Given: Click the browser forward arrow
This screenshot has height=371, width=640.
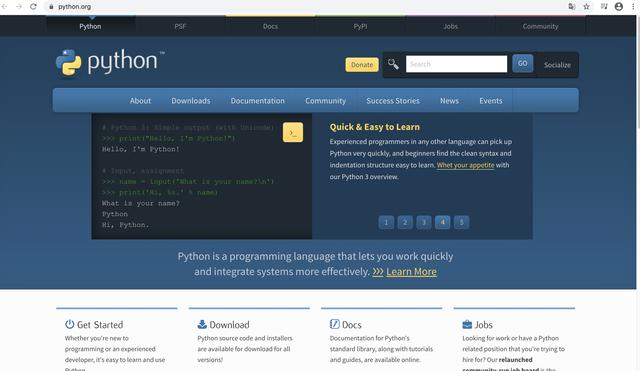Looking at the screenshot, I should (x=19, y=7).
